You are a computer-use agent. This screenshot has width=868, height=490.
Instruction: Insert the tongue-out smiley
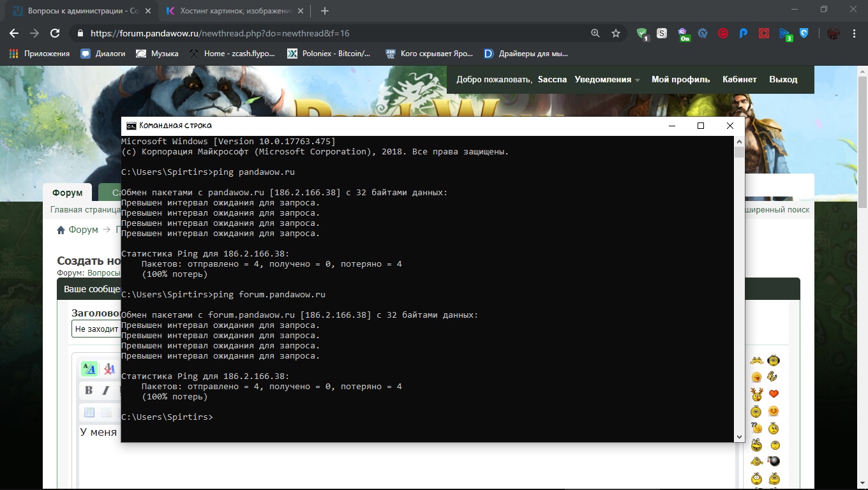coord(756,377)
